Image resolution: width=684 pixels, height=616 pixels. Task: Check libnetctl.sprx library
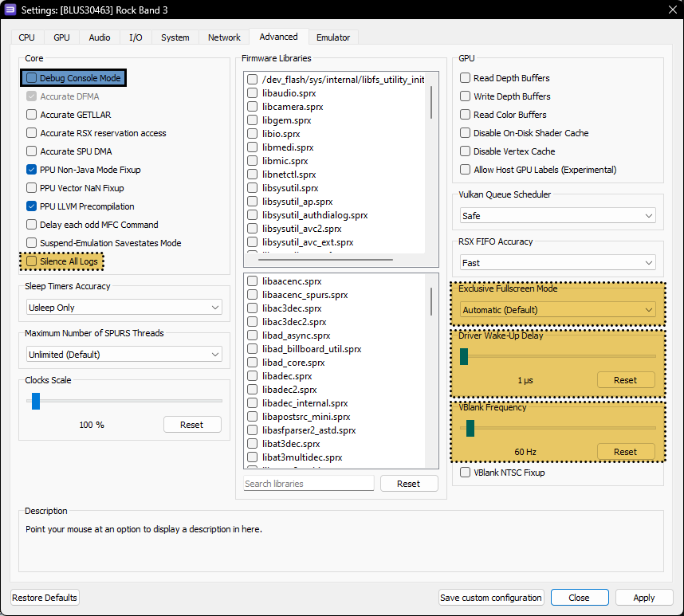(x=252, y=175)
